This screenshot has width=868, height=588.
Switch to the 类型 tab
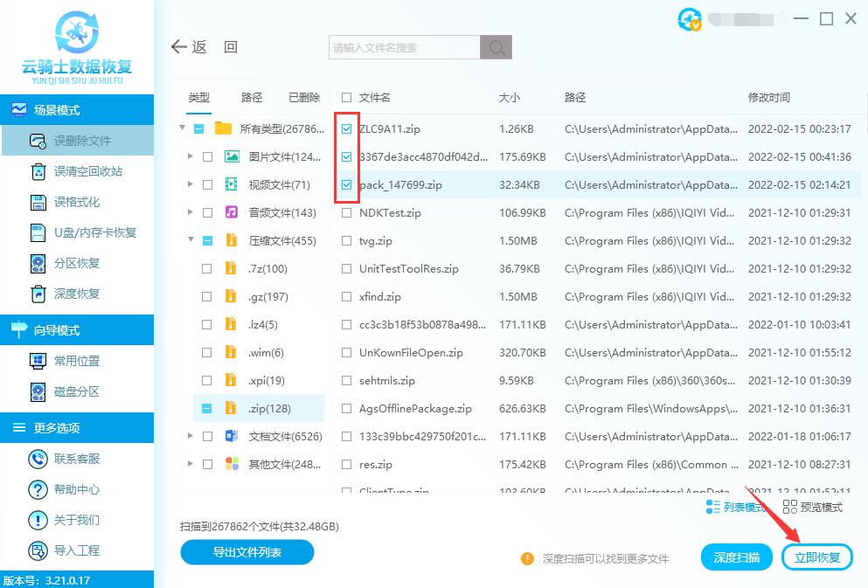(198, 97)
